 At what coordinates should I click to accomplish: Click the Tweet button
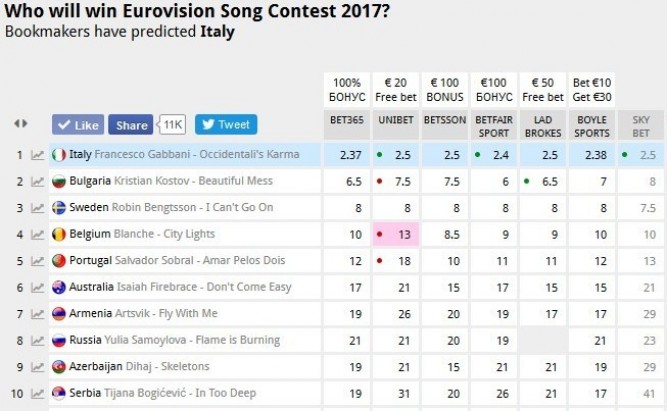pos(226,125)
